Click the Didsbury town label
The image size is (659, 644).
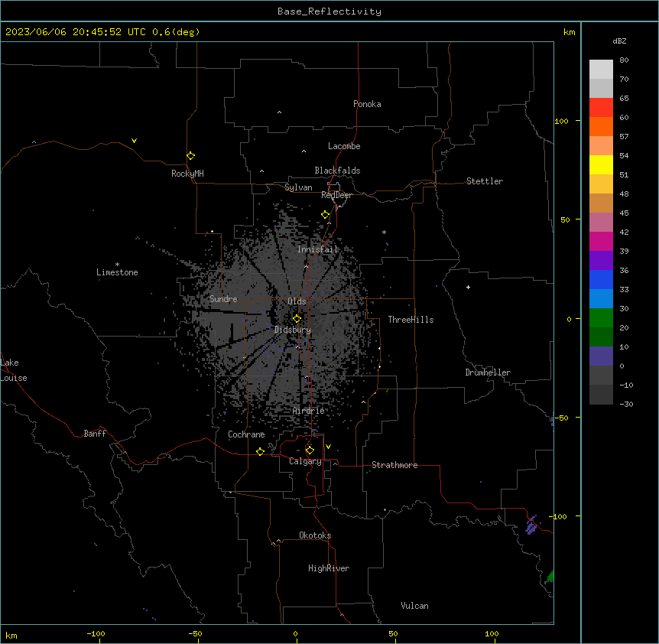pos(293,330)
